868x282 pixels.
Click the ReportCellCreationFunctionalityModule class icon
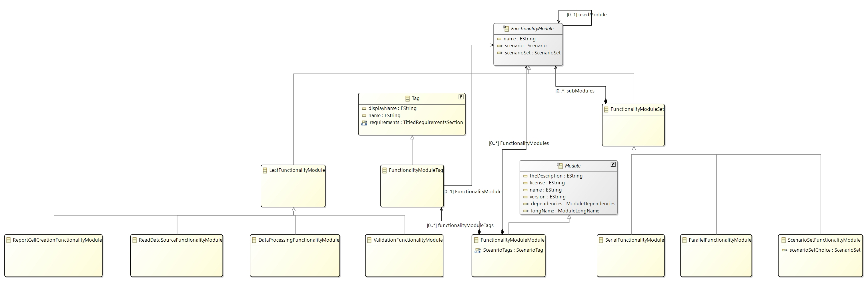point(8,240)
